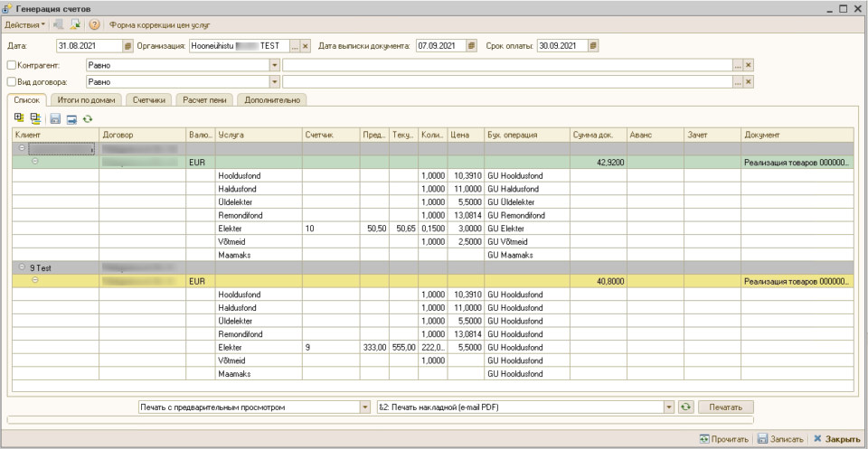Screen dimensions: 868x449
Task: Click the Услуга column header
Action: coord(259,135)
